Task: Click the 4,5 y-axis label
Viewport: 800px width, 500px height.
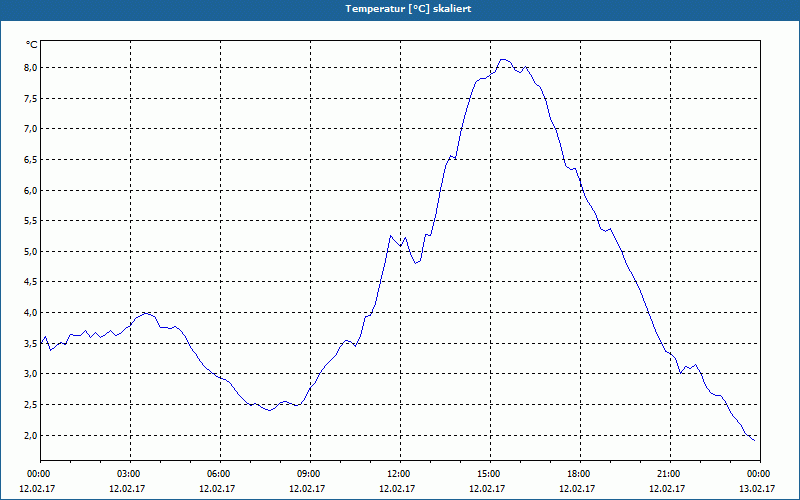Action: click(x=31, y=282)
